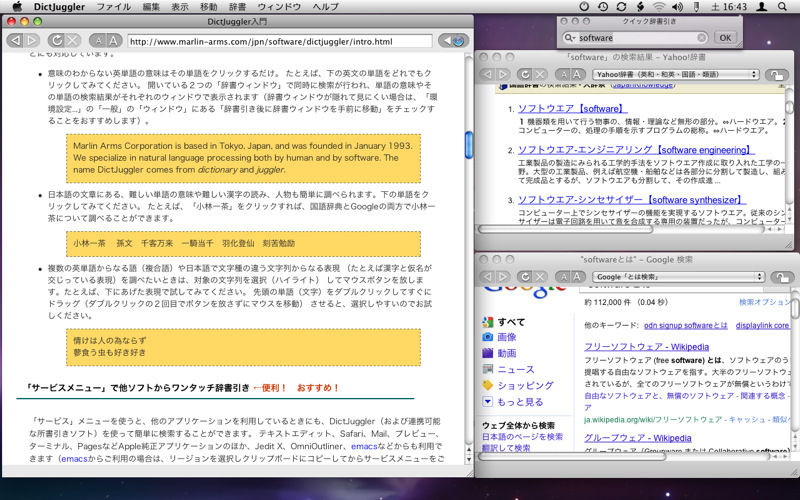
Task: Click the Wi-Fi icon in menu bar
Action: click(x=659, y=7)
